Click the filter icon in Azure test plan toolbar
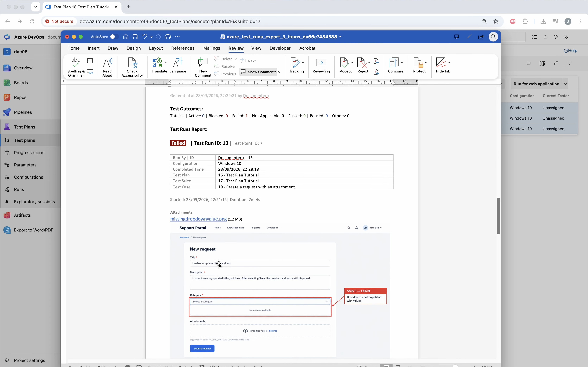Viewport: 588px width, 367px height. coord(569,63)
